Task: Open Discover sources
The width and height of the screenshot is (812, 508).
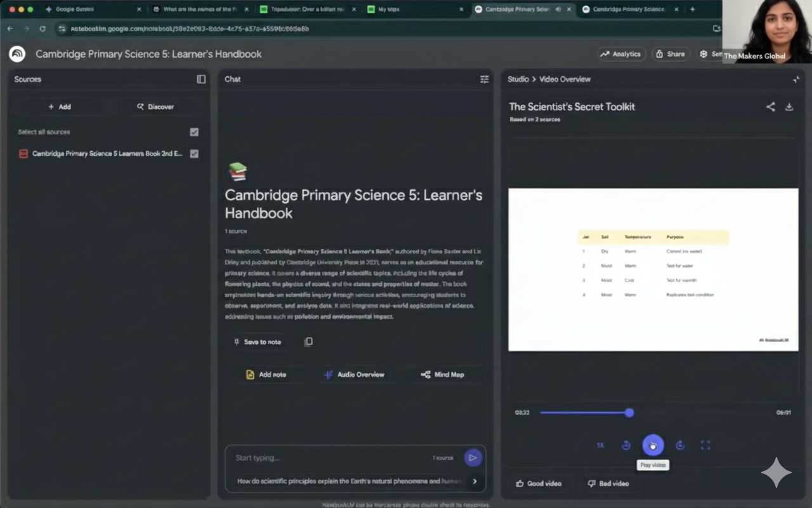Action: pos(155,107)
